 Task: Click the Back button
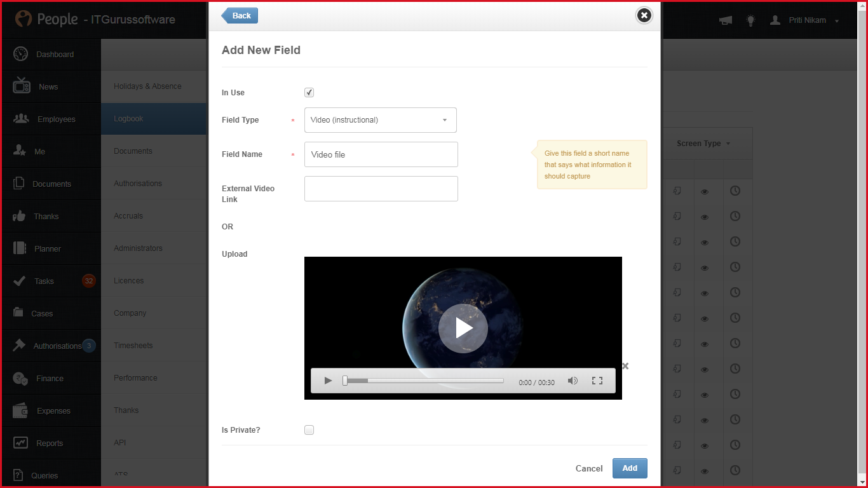(240, 16)
